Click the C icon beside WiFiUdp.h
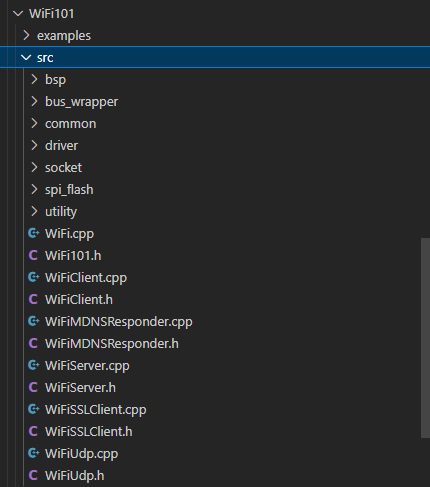The height and width of the screenshot is (487, 430). click(33, 475)
